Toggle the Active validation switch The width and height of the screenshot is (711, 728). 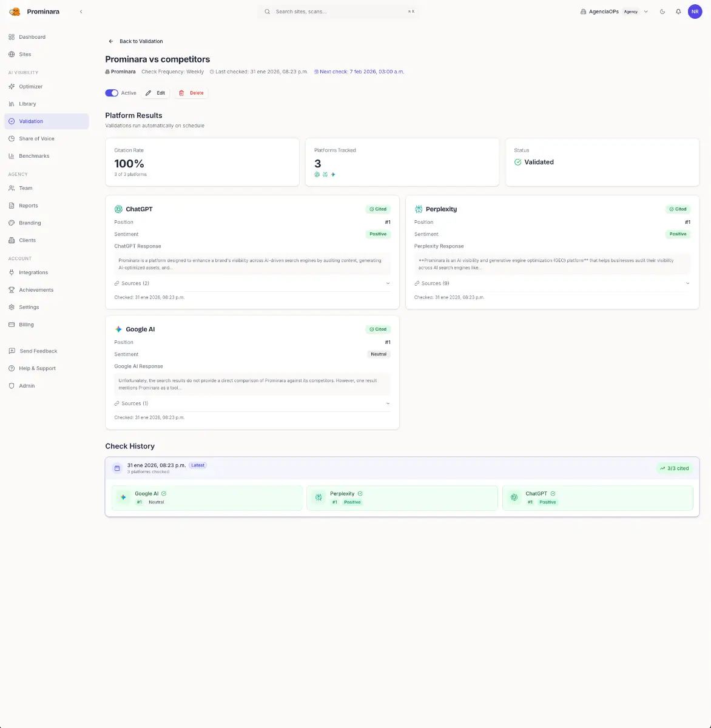(x=112, y=93)
